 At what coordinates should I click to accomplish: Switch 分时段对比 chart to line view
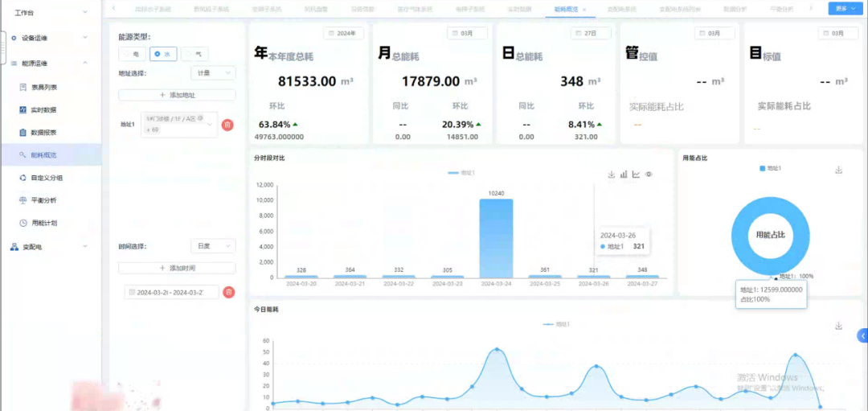(x=636, y=175)
